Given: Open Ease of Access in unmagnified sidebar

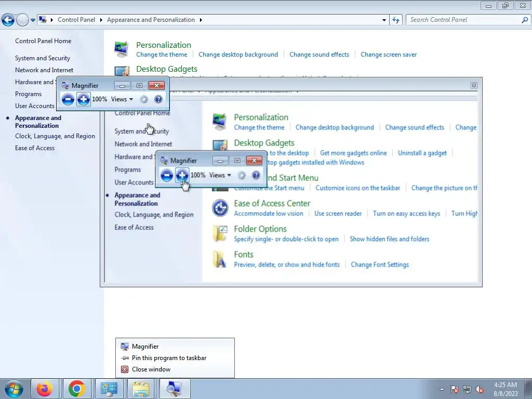Looking at the screenshot, I should pyautogui.click(x=35, y=148).
